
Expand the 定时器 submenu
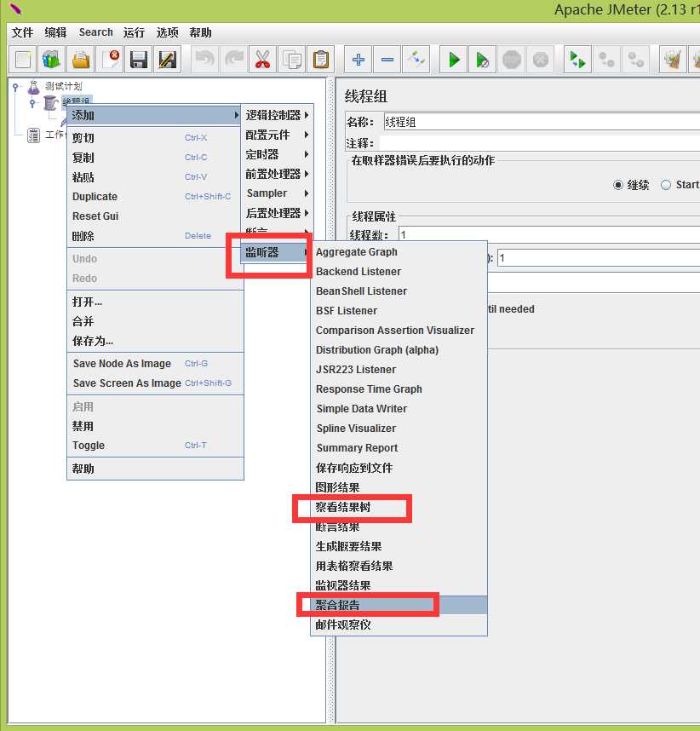point(278,154)
